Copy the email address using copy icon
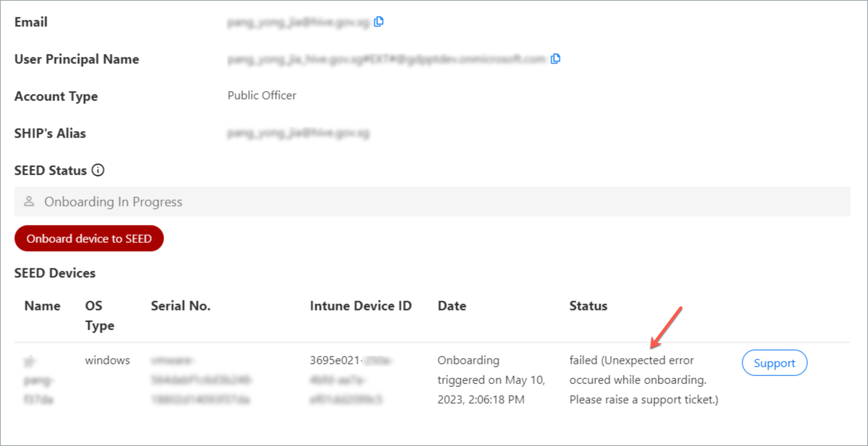 (x=378, y=22)
